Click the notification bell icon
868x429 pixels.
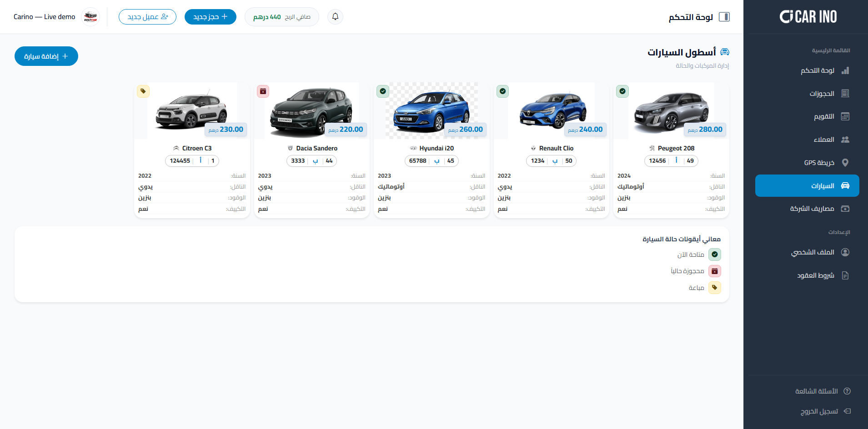click(335, 17)
